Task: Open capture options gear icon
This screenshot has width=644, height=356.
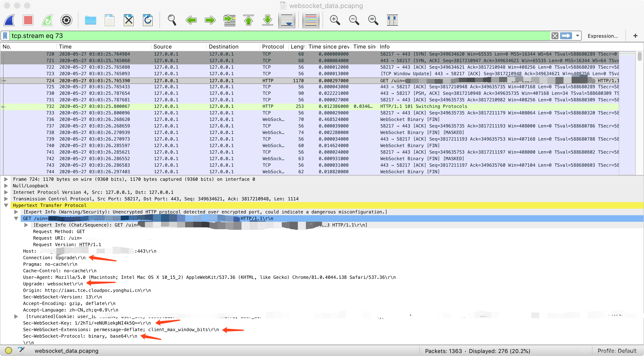Action: click(66, 20)
